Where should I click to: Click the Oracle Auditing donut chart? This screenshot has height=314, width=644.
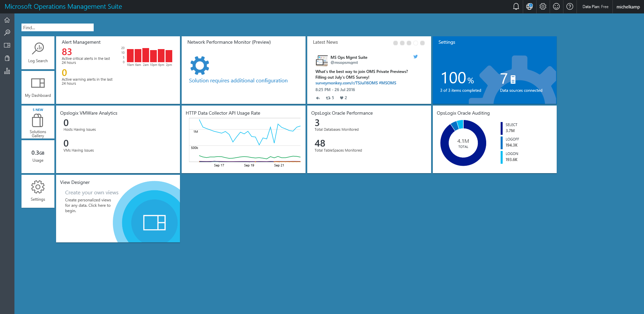click(463, 143)
